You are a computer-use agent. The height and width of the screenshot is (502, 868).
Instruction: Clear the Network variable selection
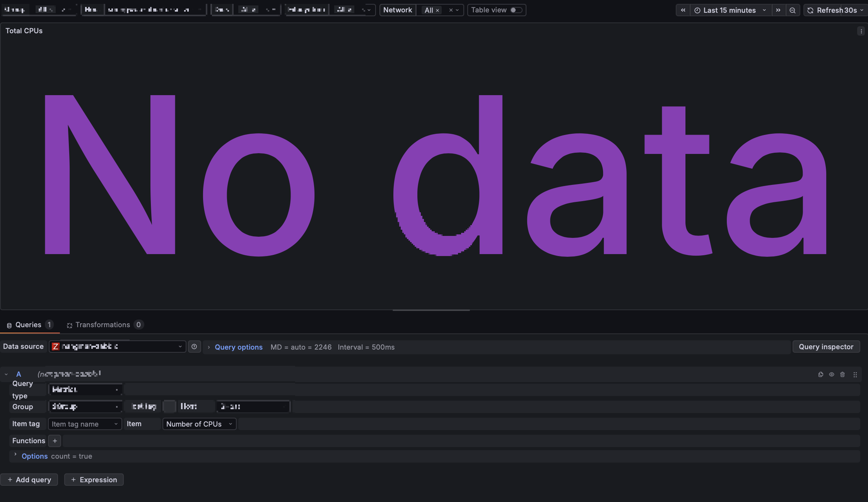451,10
